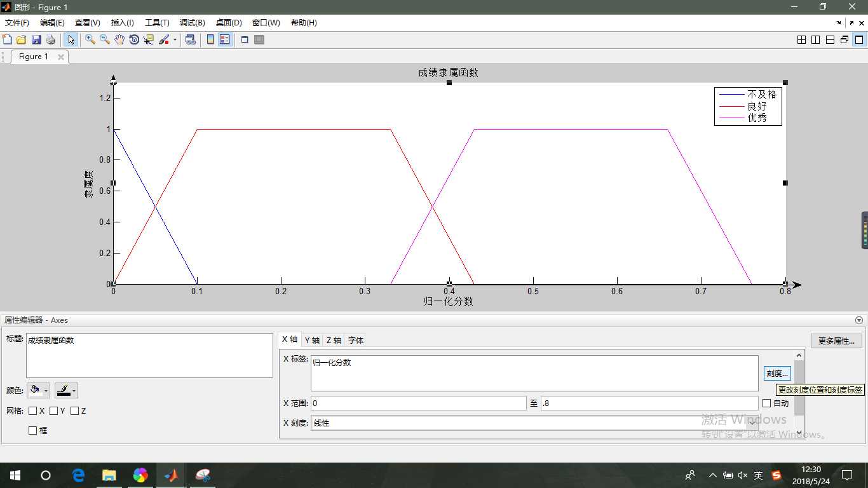This screenshot has height=488, width=868.
Task: Enable the Z grid checkbox
Action: pos(74,411)
